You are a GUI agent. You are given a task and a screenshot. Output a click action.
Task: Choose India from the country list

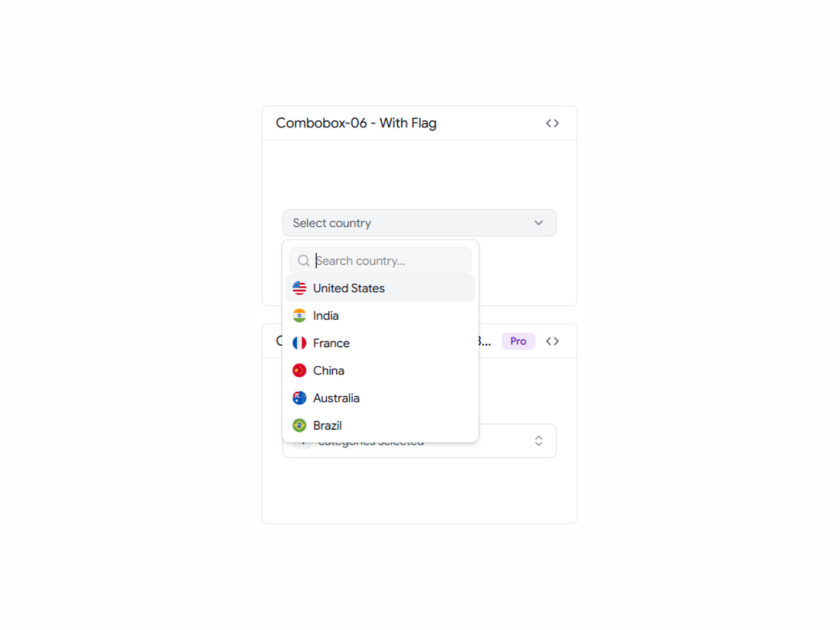pyautogui.click(x=380, y=316)
